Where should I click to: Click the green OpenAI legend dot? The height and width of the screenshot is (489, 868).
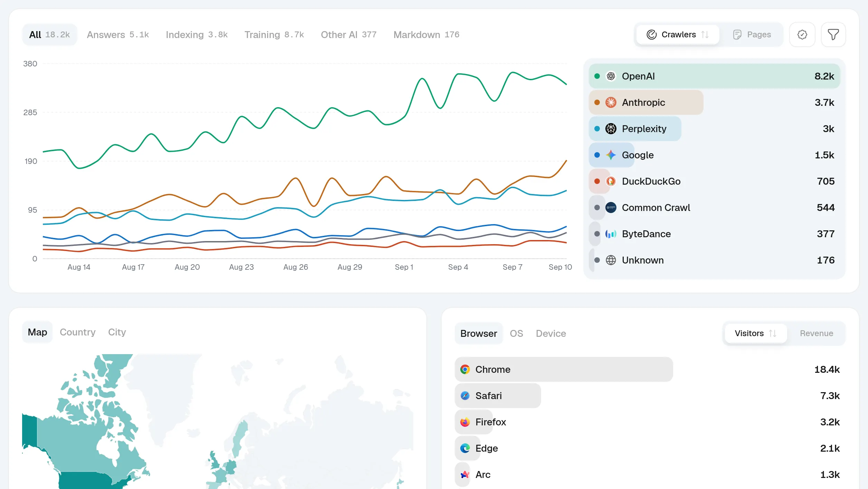pyautogui.click(x=597, y=76)
